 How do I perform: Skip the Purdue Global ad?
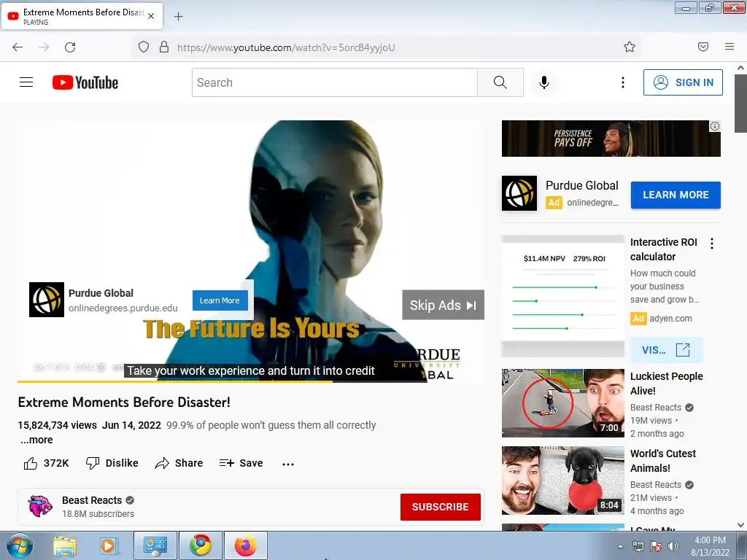point(443,305)
